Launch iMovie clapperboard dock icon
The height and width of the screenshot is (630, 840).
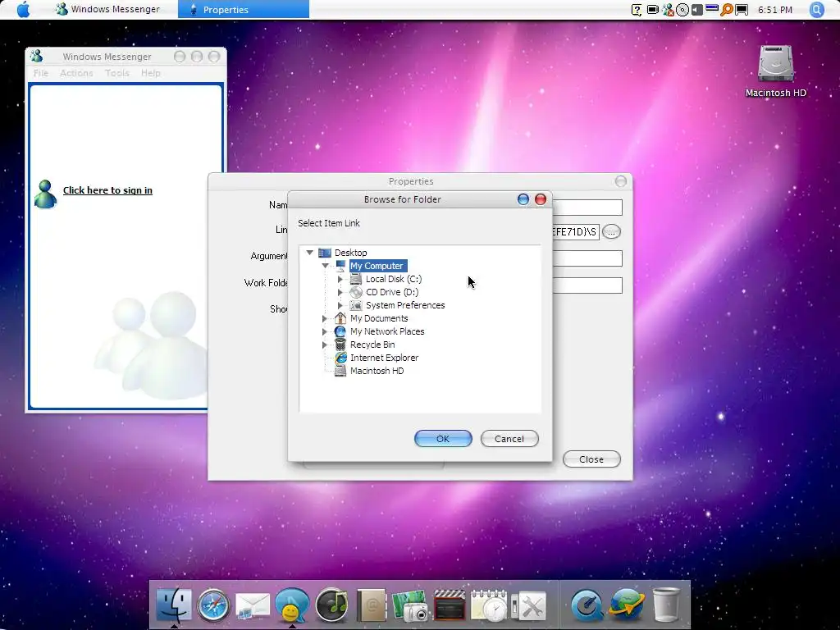pyautogui.click(x=450, y=606)
